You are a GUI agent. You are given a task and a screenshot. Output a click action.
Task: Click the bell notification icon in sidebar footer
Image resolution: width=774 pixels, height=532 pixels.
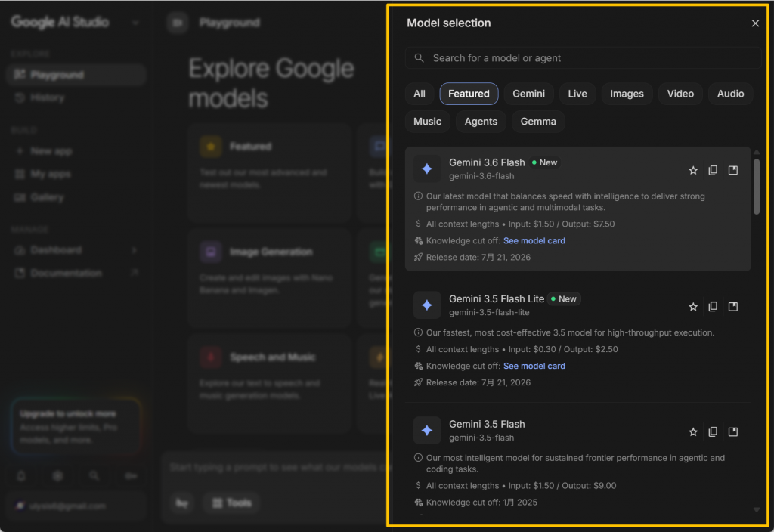click(21, 476)
